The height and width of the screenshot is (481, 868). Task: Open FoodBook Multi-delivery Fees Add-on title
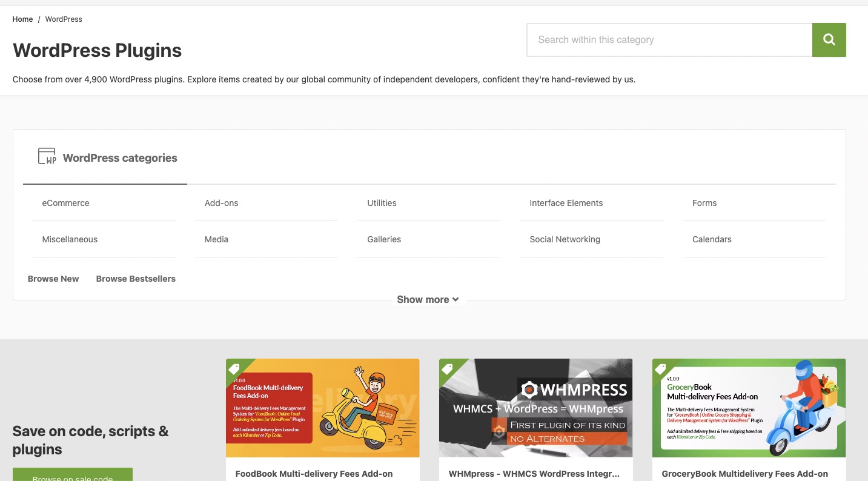pyautogui.click(x=314, y=474)
